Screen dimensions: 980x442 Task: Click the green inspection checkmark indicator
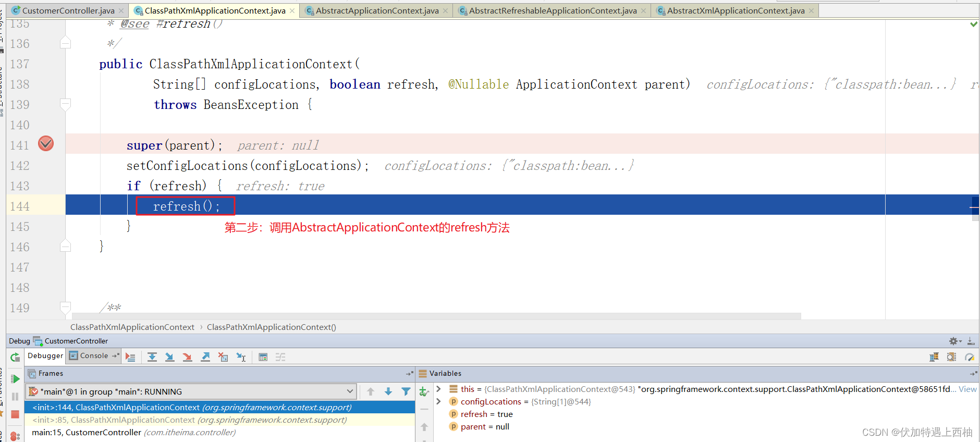point(973,24)
